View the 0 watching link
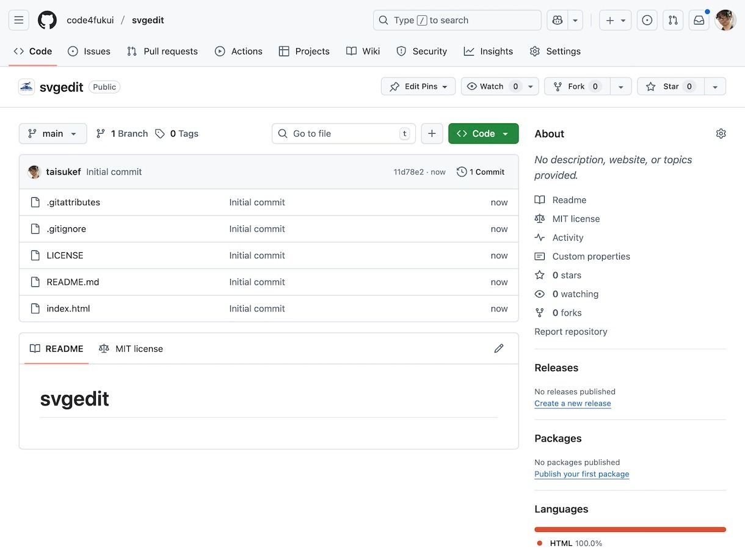This screenshot has height=560, width=745. tap(567, 294)
